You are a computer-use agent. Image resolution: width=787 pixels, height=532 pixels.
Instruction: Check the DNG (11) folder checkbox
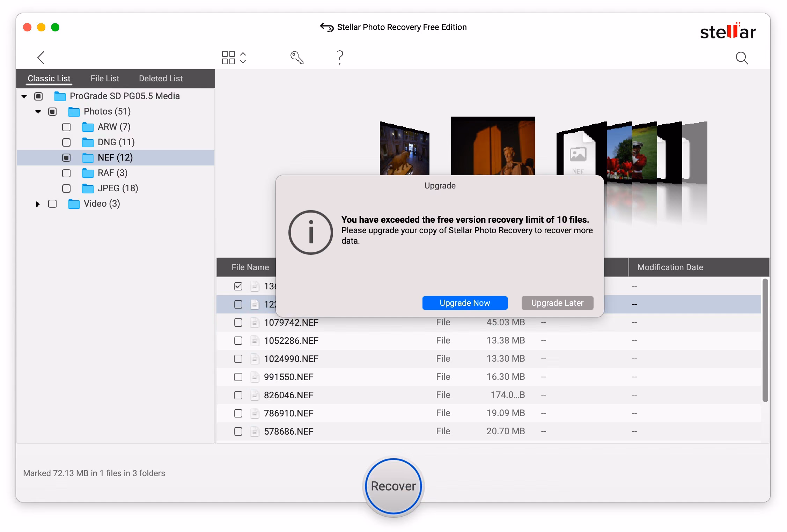pos(66,142)
